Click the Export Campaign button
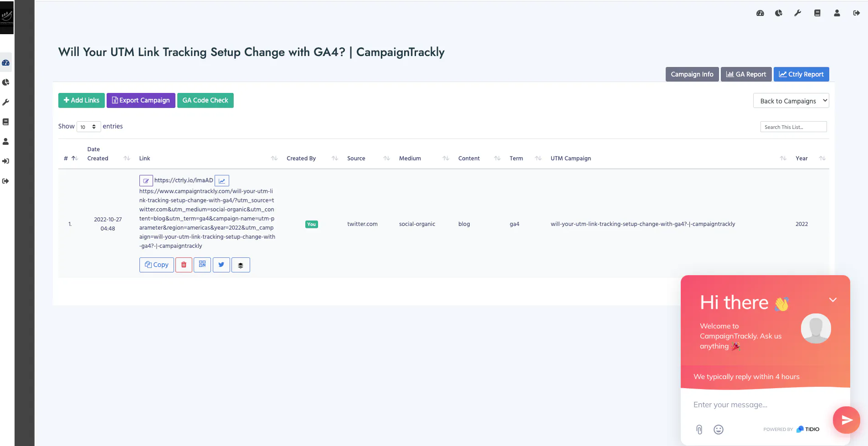 pyautogui.click(x=141, y=100)
